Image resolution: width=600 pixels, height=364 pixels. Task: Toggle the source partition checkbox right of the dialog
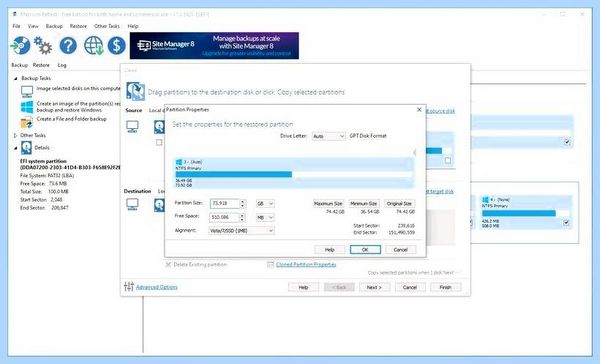click(448, 160)
